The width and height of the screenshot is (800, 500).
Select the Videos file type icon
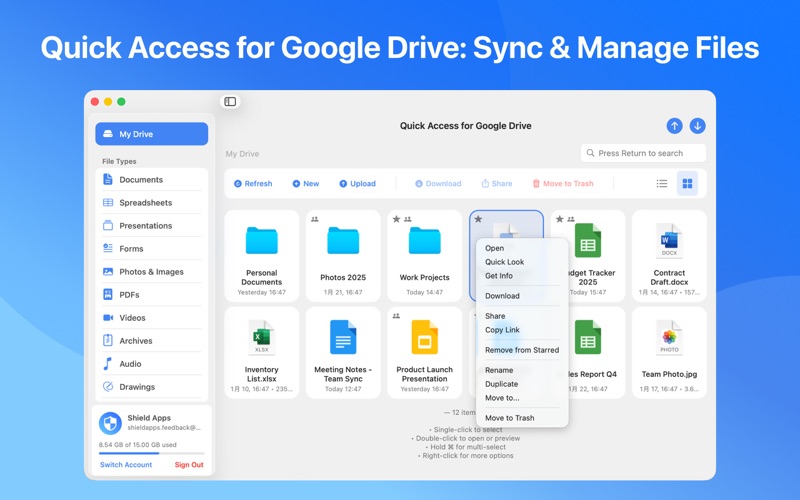(x=108, y=317)
